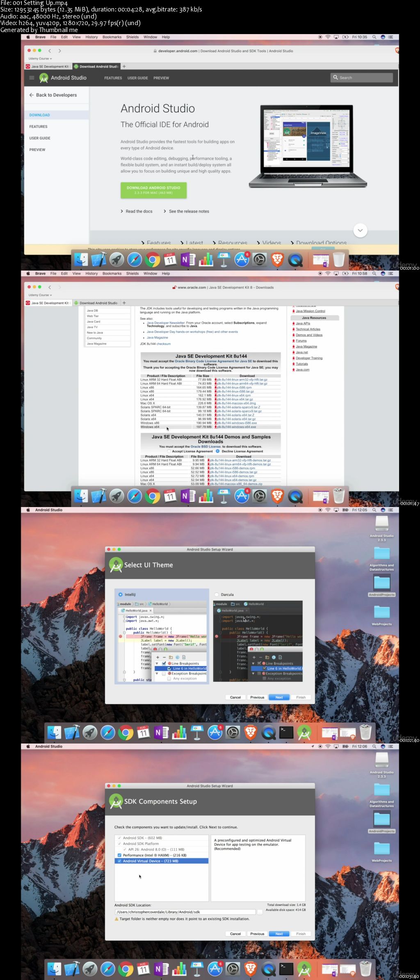
Task: Select the Darcula theme radio button
Action: (x=217, y=594)
